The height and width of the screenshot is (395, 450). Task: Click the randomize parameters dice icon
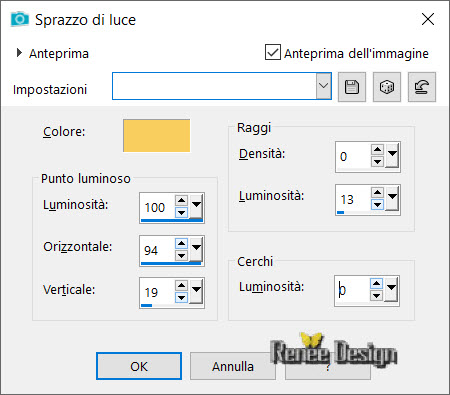(387, 87)
